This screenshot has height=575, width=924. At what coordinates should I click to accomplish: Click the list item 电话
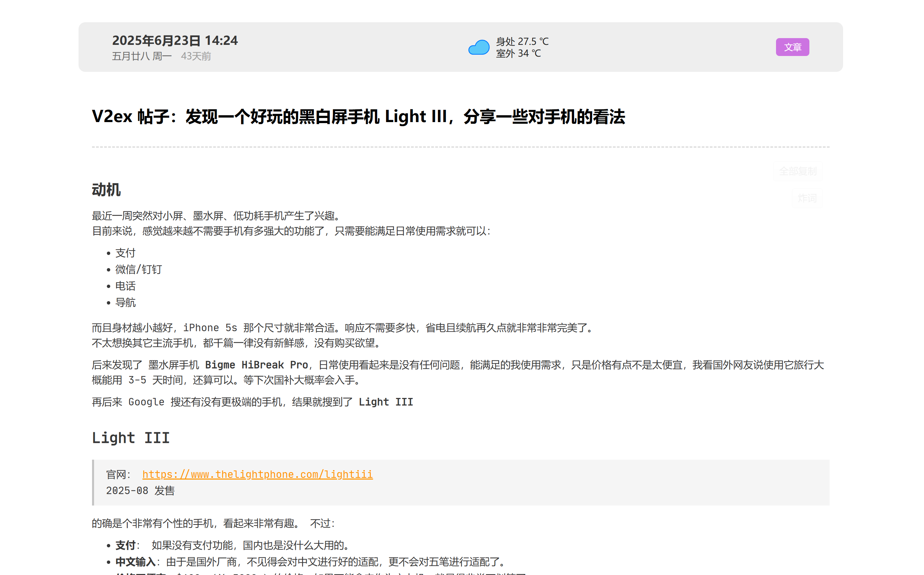point(125,286)
